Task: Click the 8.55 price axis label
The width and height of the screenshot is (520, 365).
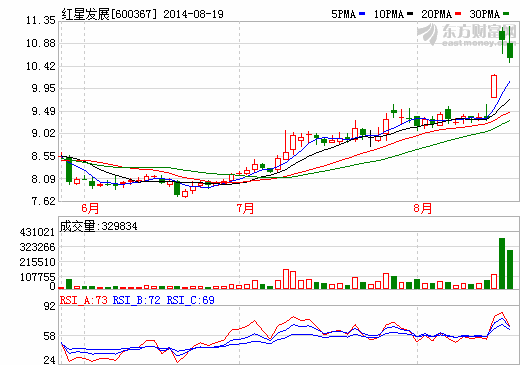Action: pyautogui.click(x=43, y=156)
